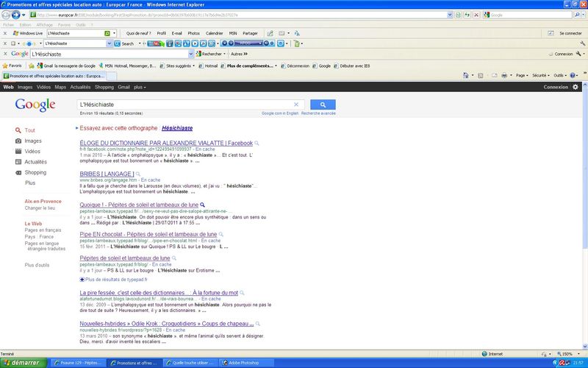The image size is (588, 368).
Task: Open Pipe EN chocolat result link
Action: click(148, 234)
